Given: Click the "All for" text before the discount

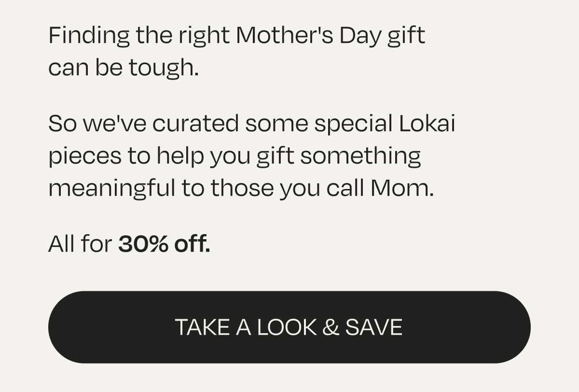Looking at the screenshot, I should 80,244.
